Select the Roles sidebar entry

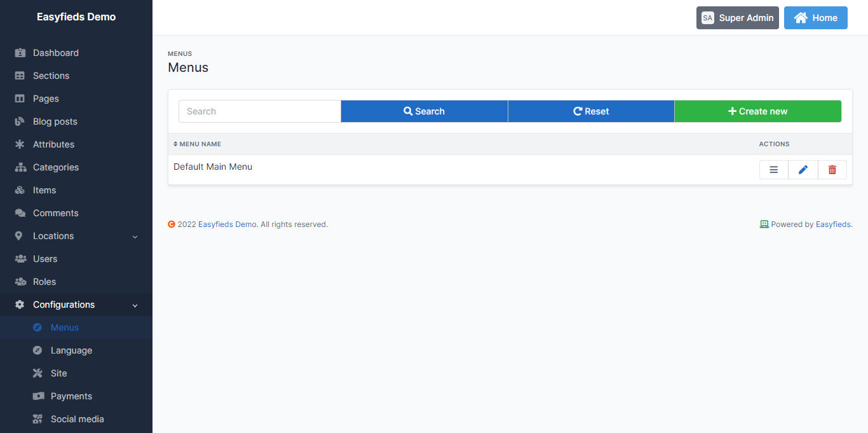76,282
